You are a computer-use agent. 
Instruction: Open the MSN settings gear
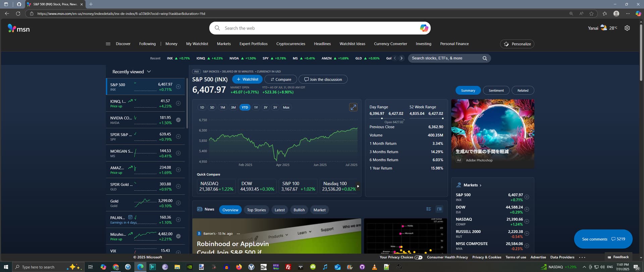point(627,28)
